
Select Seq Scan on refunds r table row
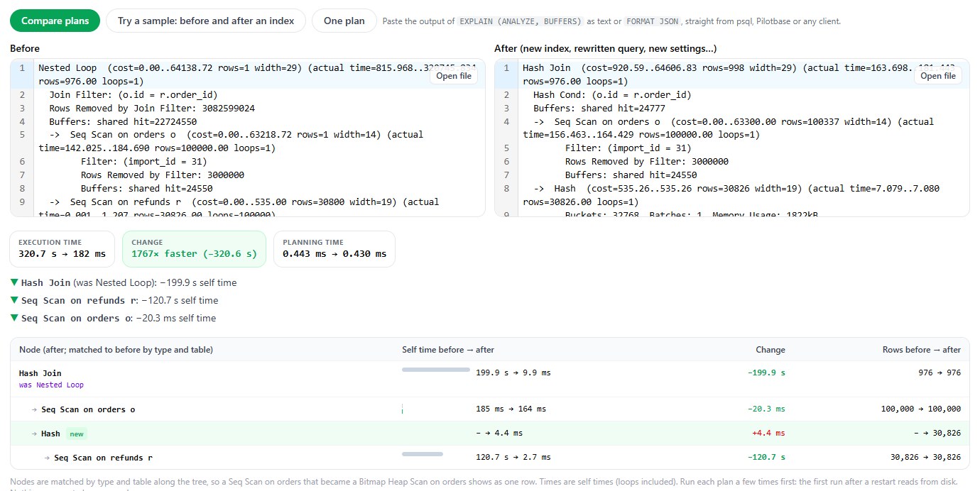pyautogui.click(x=490, y=458)
